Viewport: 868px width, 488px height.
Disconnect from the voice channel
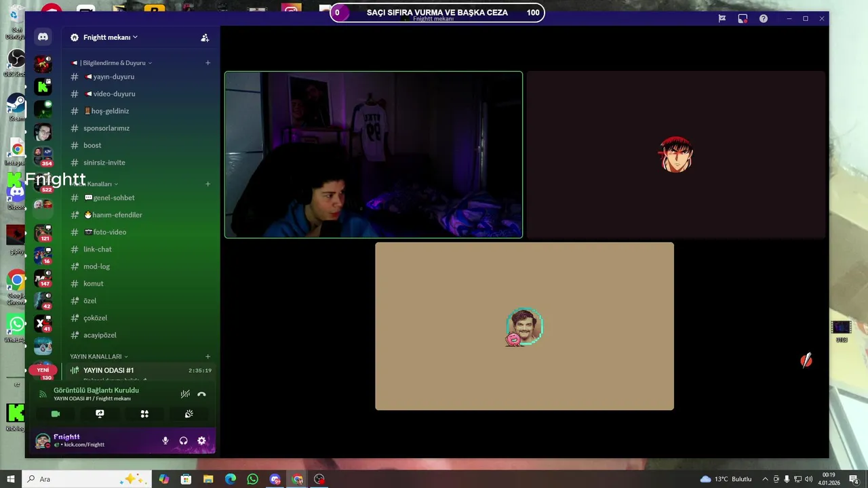tap(201, 394)
